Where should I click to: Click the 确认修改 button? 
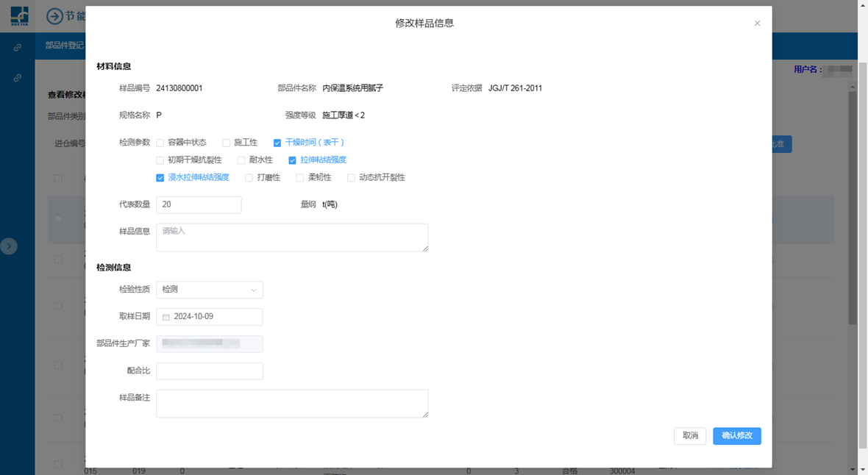pos(736,436)
